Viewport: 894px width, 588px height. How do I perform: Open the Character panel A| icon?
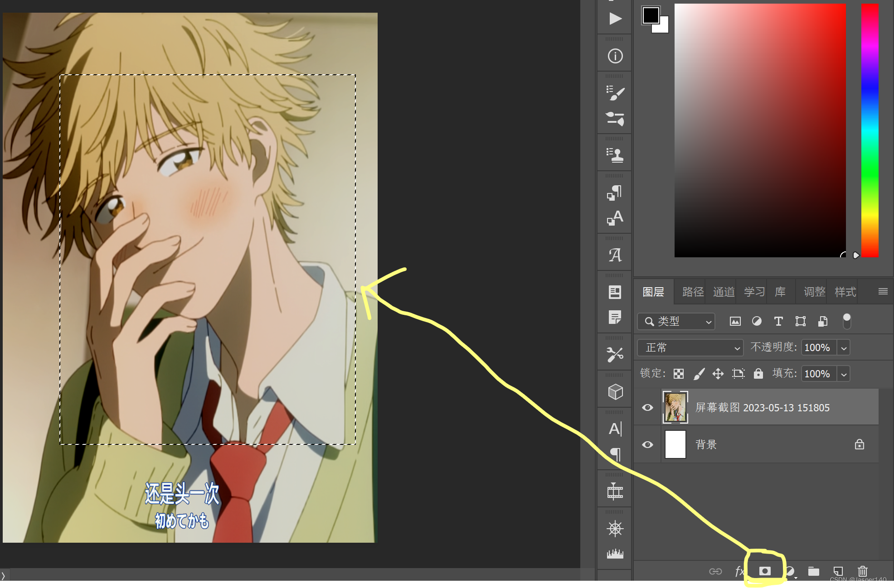coord(615,429)
